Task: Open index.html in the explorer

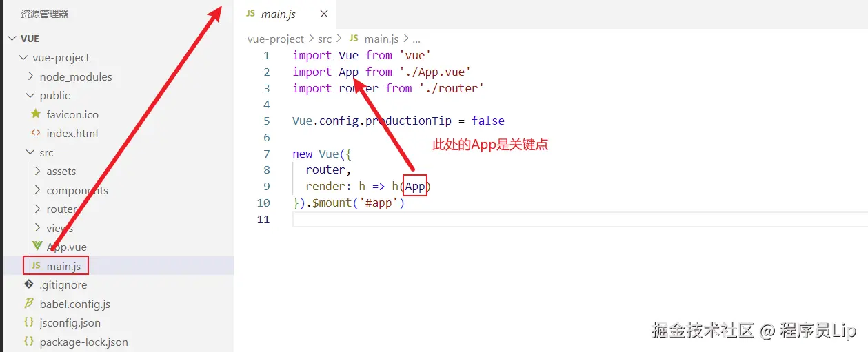Action: (72, 133)
